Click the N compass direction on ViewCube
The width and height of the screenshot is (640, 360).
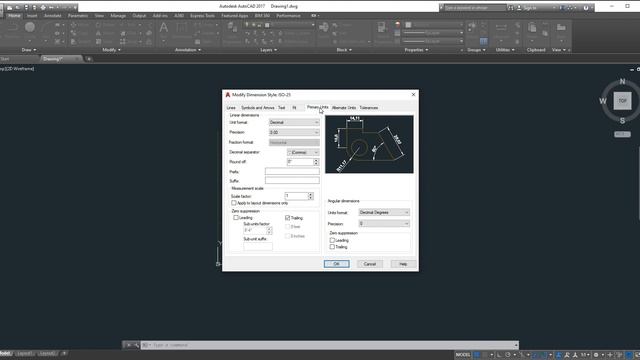(x=622, y=81)
